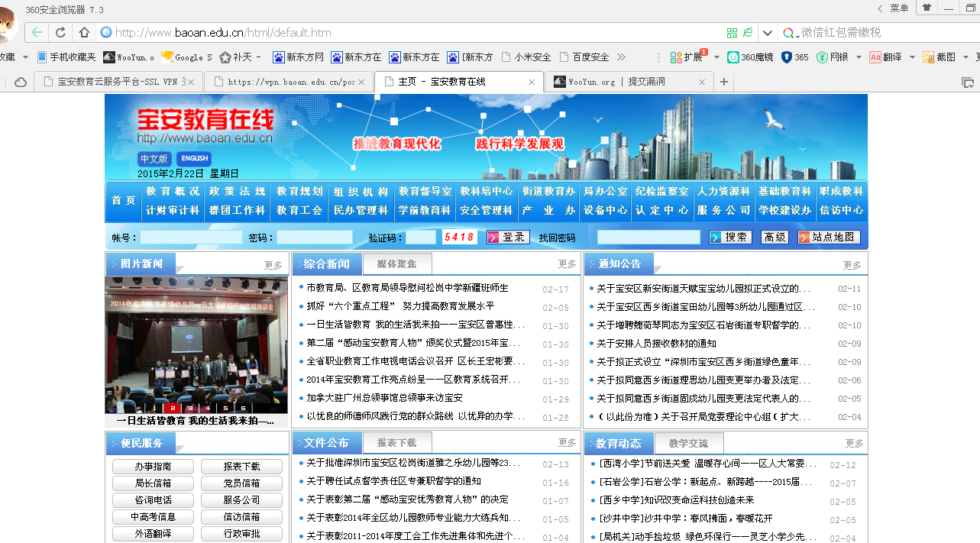Open the WooYun.o bookmark
980x543 pixels.
click(x=128, y=57)
